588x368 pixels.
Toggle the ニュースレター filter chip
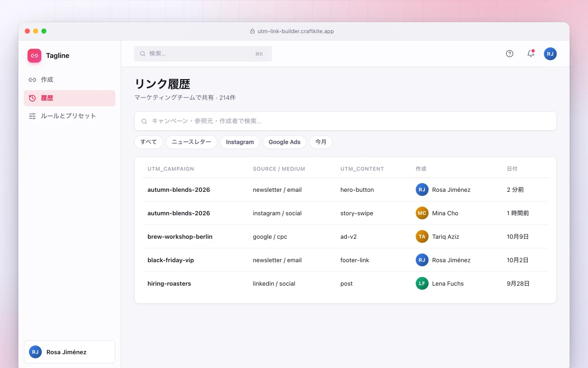coord(192,142)
